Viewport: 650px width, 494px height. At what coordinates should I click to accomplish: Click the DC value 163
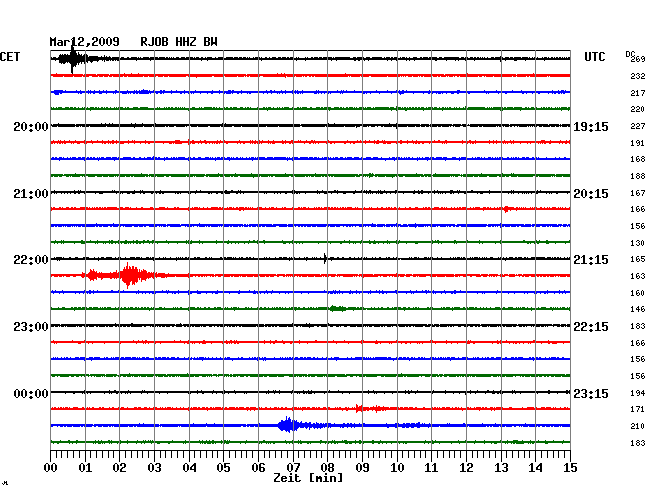click(x=638, y=276)
